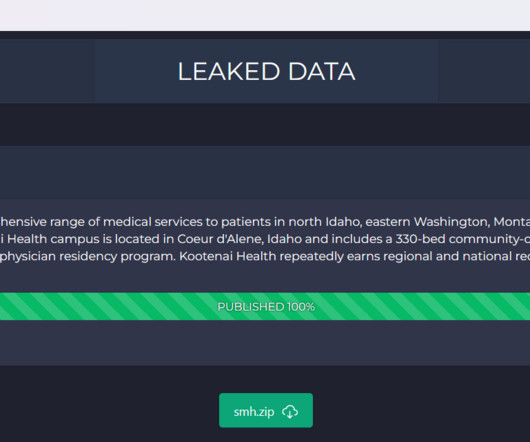Viewport: 530px width, 442px height.
Task: Click the empty panel above the description text
Action: point(265,172)
